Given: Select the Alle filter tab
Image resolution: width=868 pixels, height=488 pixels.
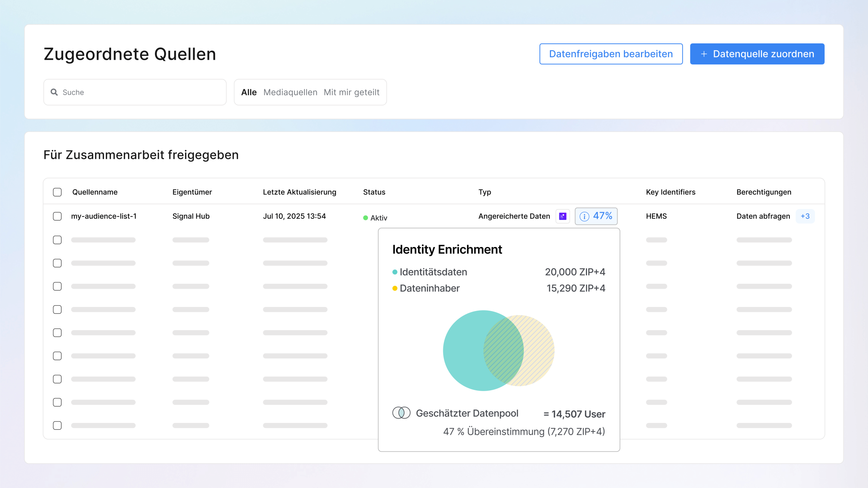Looking at the screenshot, I should 249,92.
